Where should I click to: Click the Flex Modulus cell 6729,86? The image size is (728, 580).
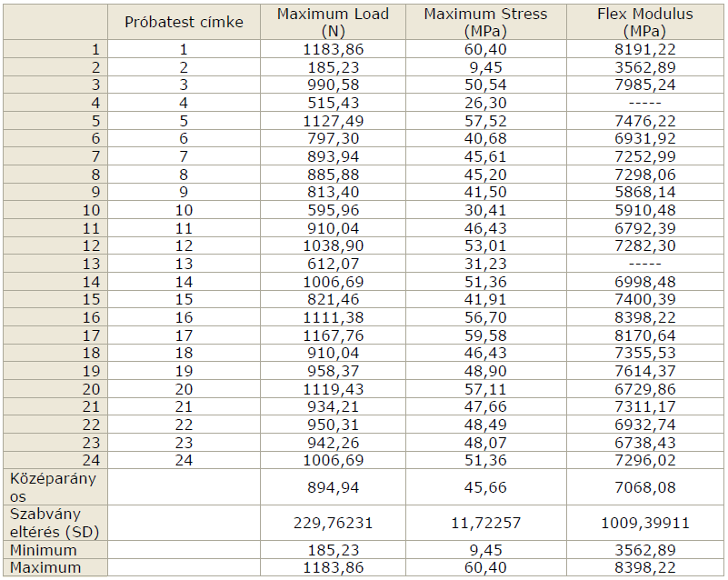pos(645,389)
